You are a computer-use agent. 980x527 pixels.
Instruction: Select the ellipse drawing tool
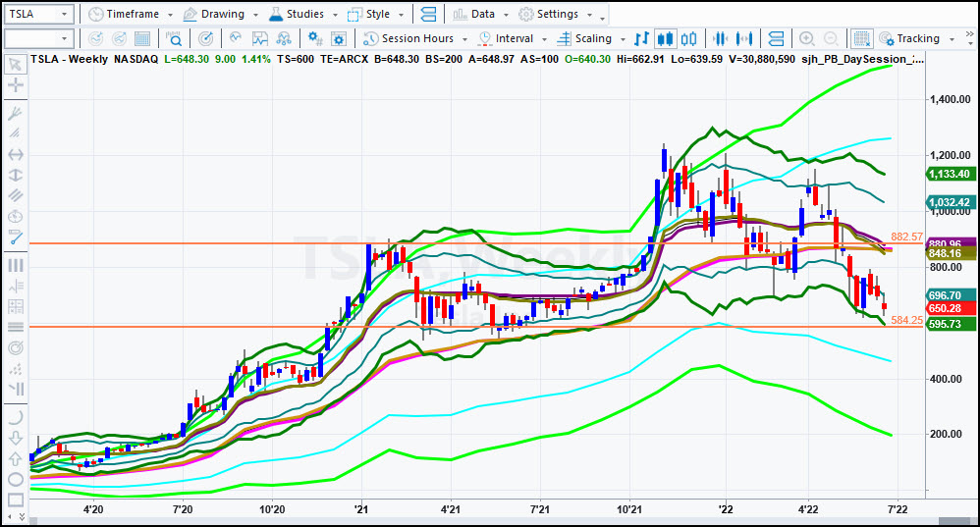pyautogui.click(x=16, y=479)
